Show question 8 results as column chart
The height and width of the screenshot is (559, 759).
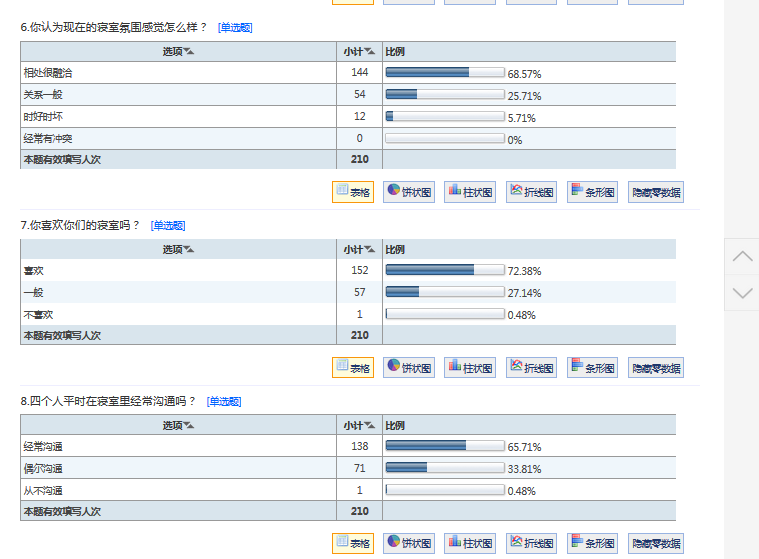tap(470, 543)
